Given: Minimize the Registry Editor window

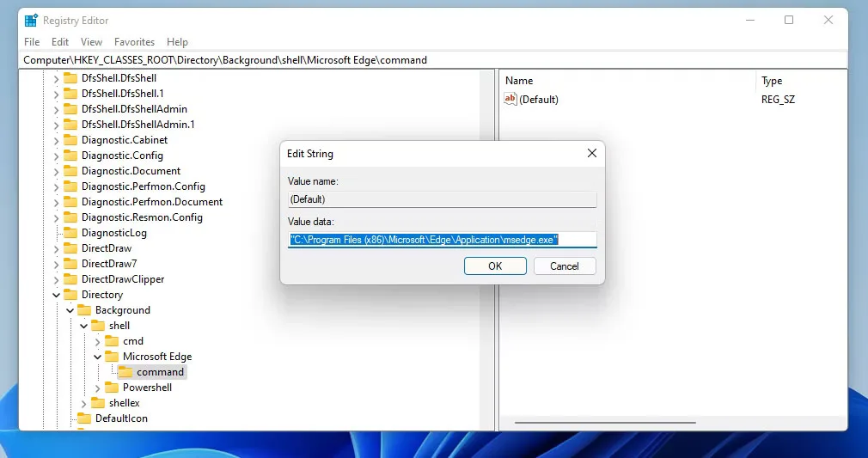Looking at the screenshot, I should click(750, 21).
